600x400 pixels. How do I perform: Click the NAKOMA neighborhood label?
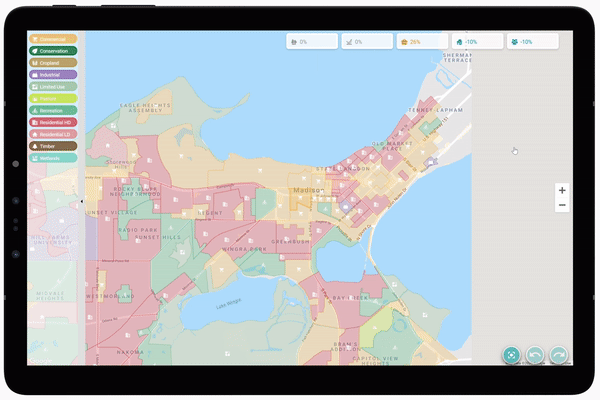(130, 352)
